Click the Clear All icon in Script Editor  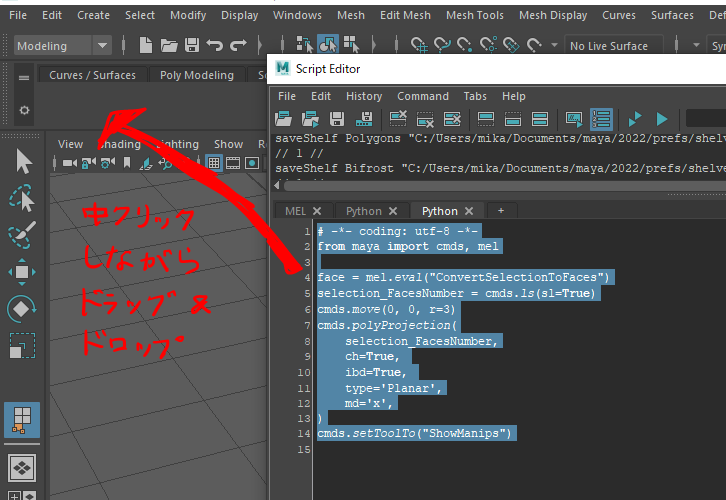coord(452,119)
